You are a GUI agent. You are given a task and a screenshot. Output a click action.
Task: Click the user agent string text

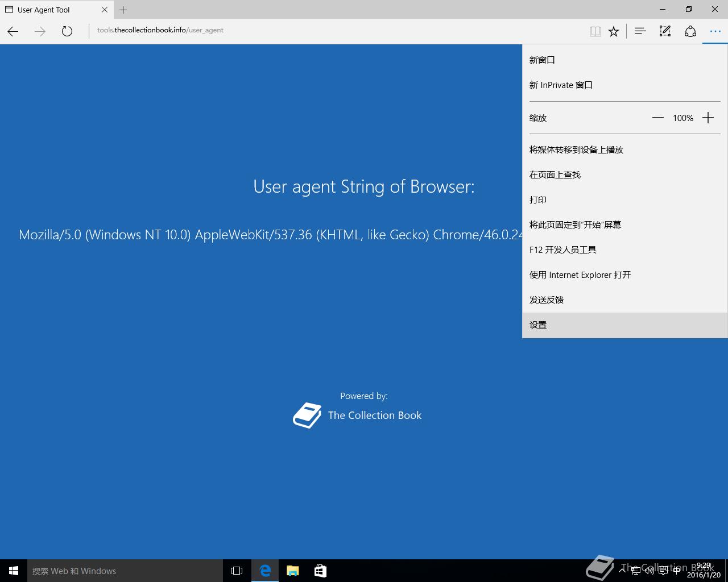tap(270, 235)
